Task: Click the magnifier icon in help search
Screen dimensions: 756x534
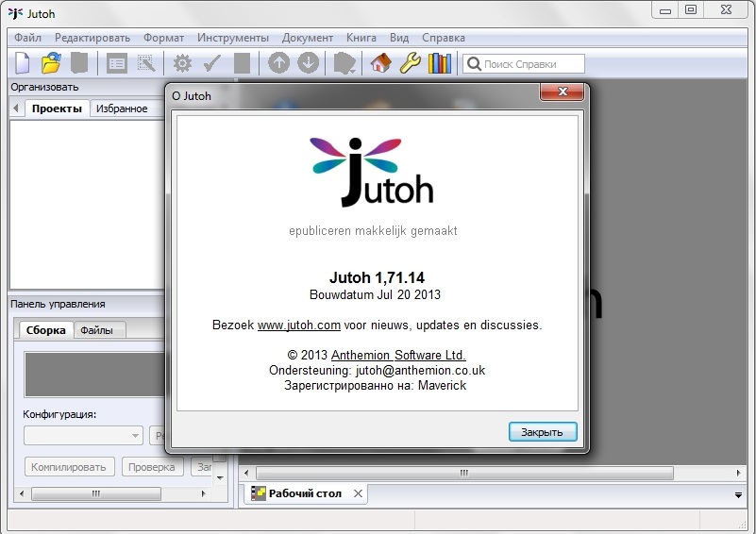Action: pos(474,63)
